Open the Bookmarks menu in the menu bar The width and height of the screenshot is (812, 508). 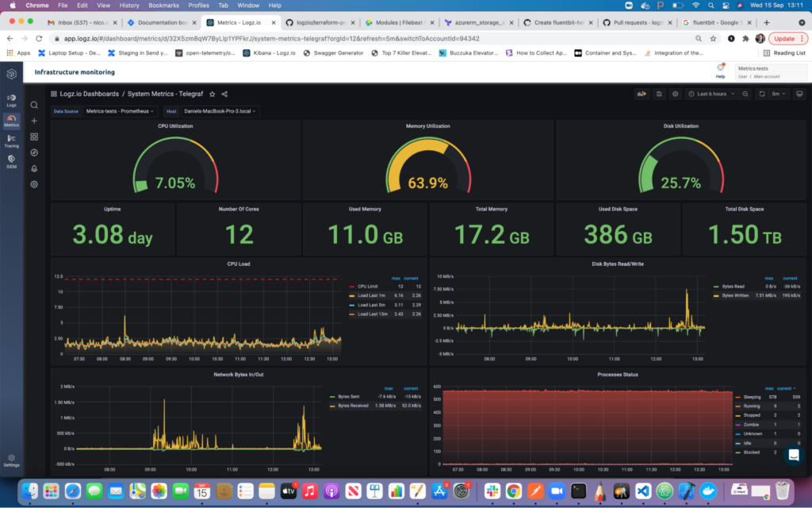click(163, 4)
